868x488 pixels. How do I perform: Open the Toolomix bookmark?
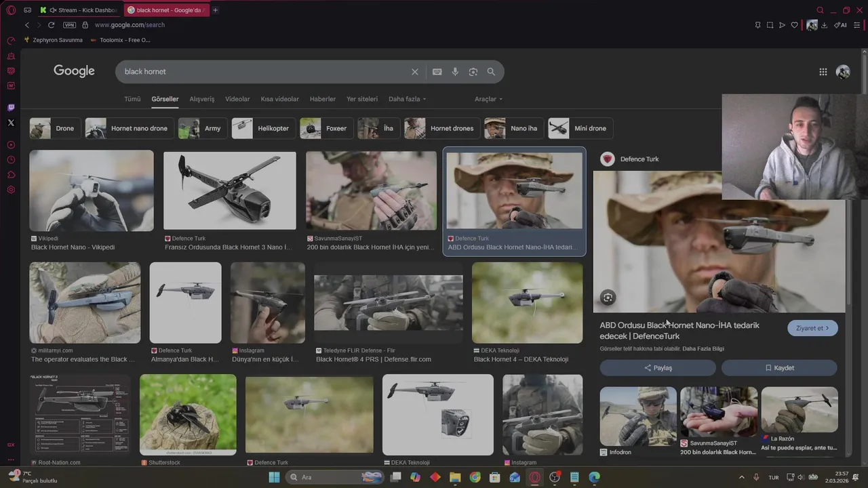click(121, 40)
